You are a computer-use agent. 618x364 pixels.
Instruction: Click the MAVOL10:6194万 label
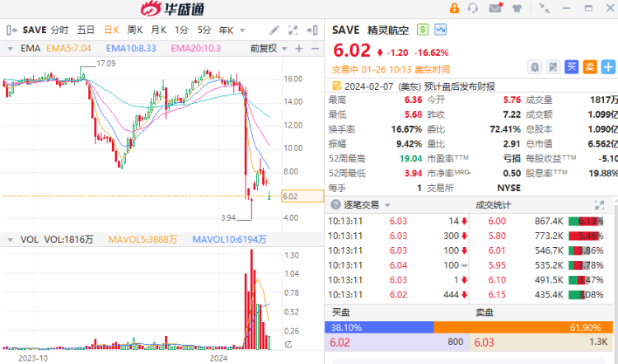point(229,240)
